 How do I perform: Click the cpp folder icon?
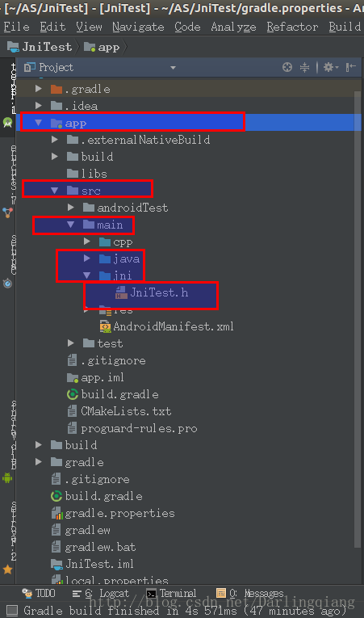pyautogui.click(x=105, y=242)
